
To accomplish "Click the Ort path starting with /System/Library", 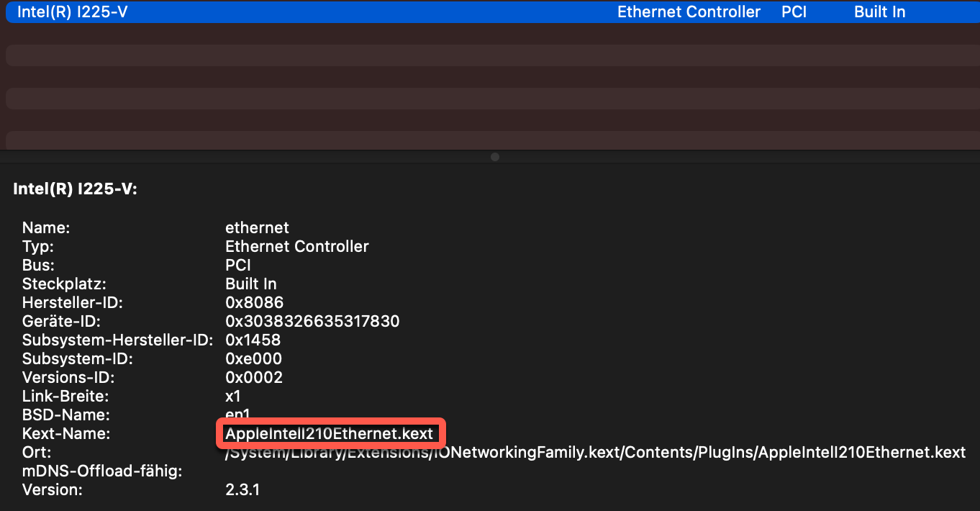I will (x=594, y=452).
